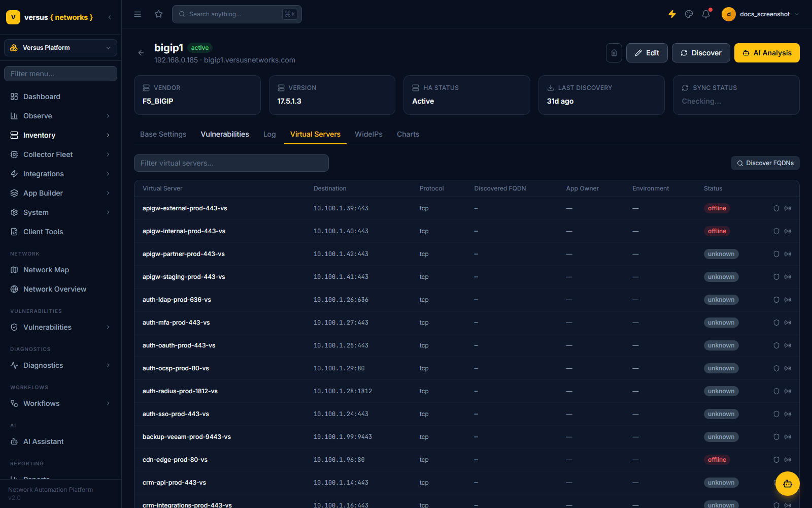The image size is (812, 508).
Task: Open Network Map in sidebar
Action: (x=60, y=270)
